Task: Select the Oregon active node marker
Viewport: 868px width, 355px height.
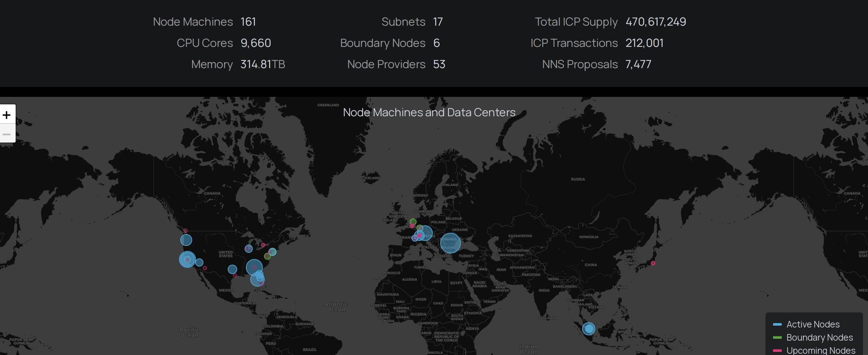Action: [186, 240]
